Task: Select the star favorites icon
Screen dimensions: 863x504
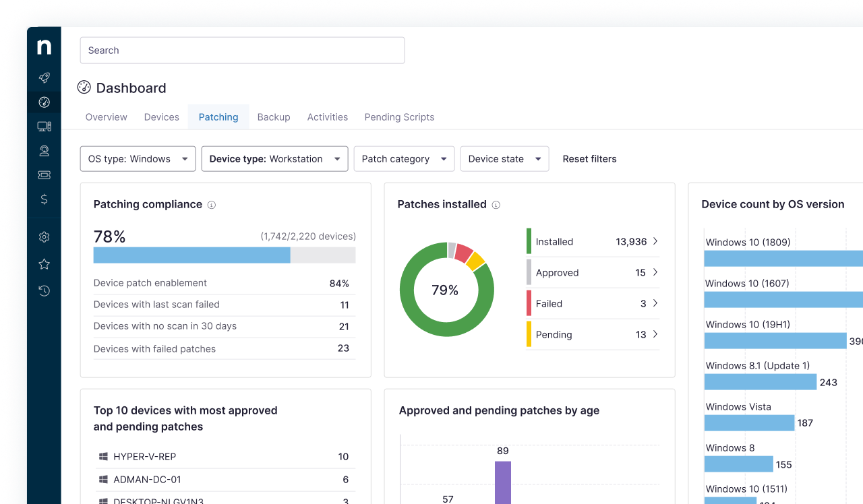Action: [x=44, y=263]
